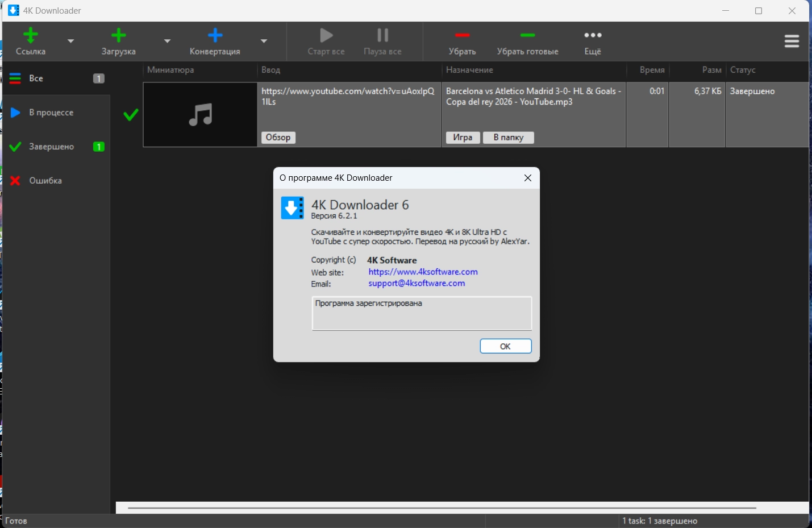Click the Готов status bar text

click(x=16, y=521)
